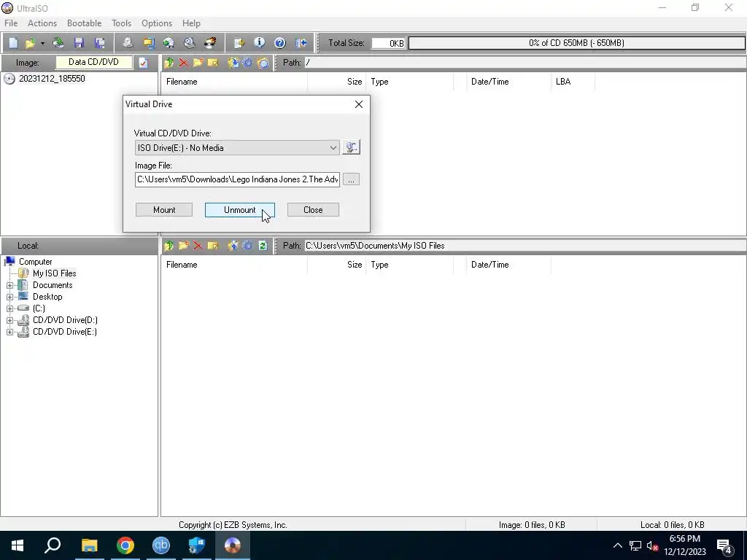747x560 pixels.
Task: Click the Save floppy disk icon
Action: tap(79, 43)
